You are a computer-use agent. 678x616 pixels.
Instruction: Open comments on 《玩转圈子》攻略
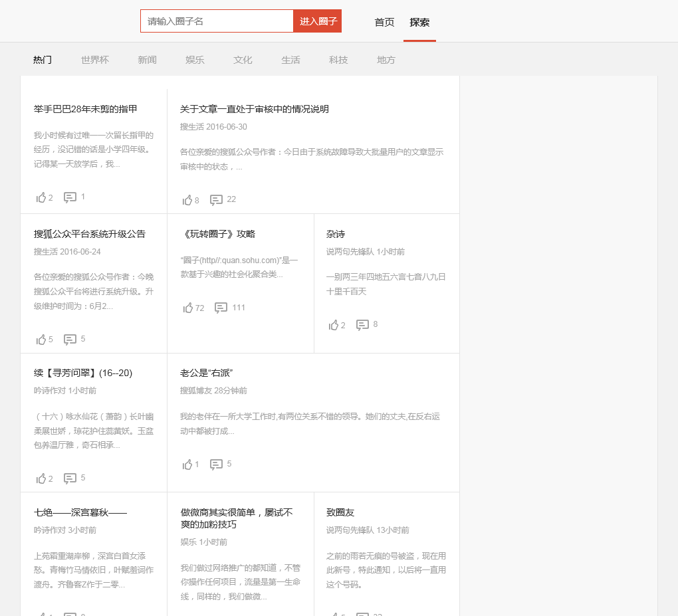click(221, 308)
